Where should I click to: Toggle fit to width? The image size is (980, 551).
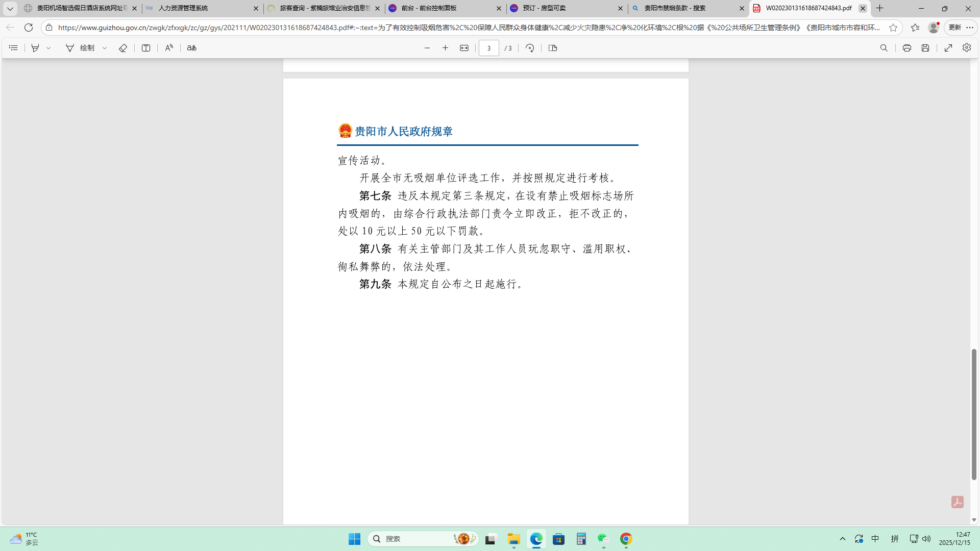(464, 48)
